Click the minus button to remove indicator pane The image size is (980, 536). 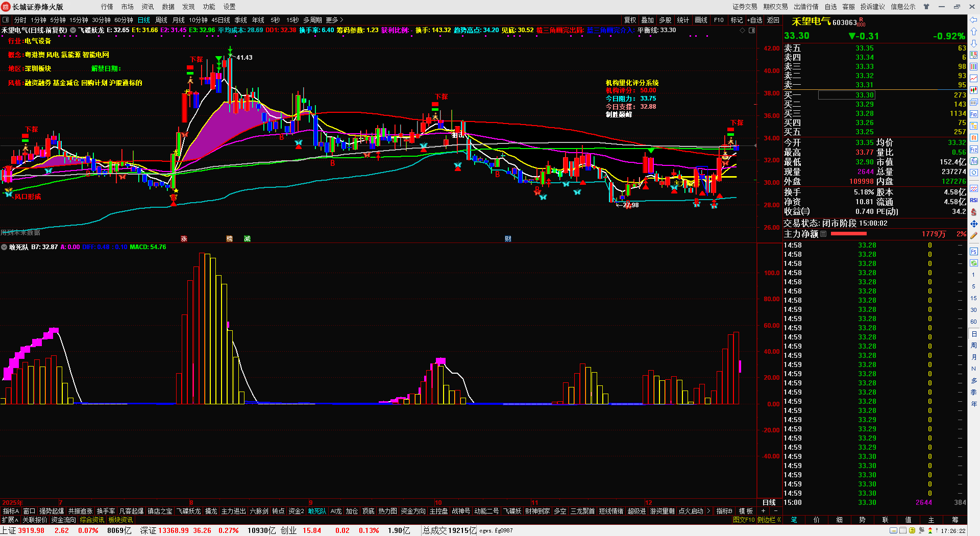point(776,511)
